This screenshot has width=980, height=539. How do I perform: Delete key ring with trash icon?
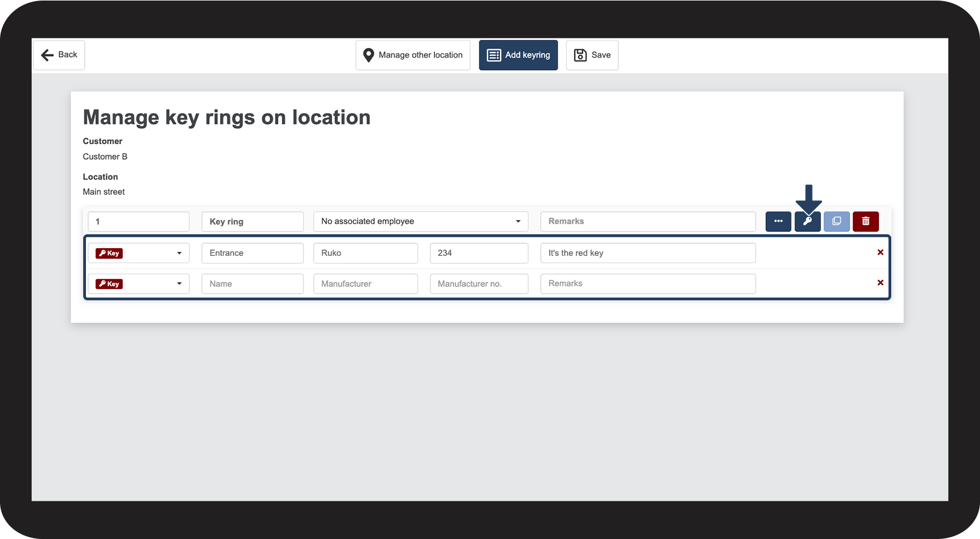[865, 221]
